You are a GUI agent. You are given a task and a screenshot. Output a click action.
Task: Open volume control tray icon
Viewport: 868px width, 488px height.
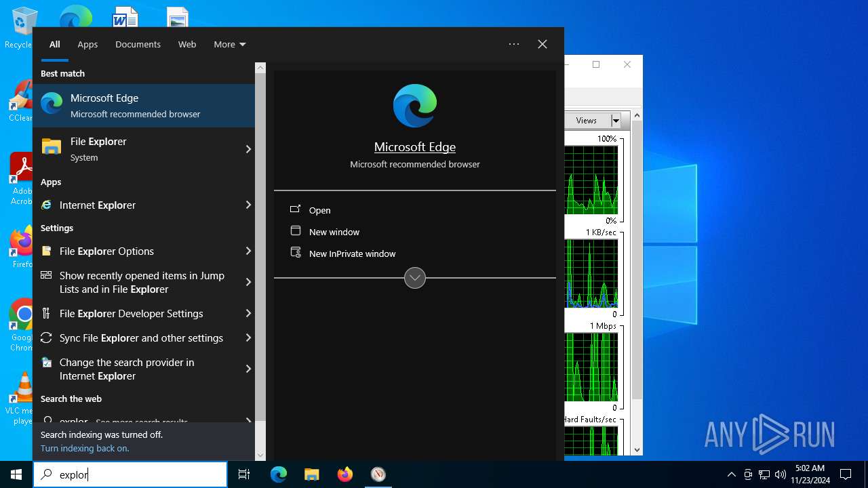pyautogui.click(x=781, y=474)
